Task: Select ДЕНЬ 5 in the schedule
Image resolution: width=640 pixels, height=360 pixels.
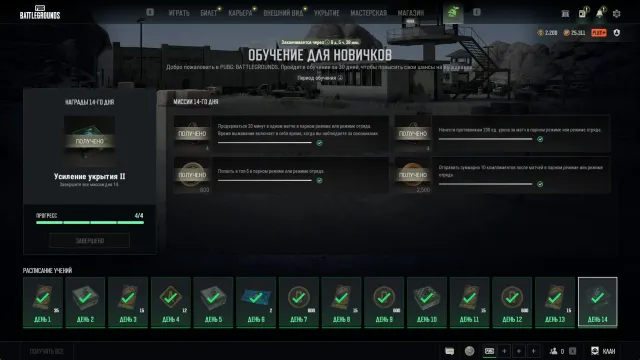Action: tap(213, 302)
